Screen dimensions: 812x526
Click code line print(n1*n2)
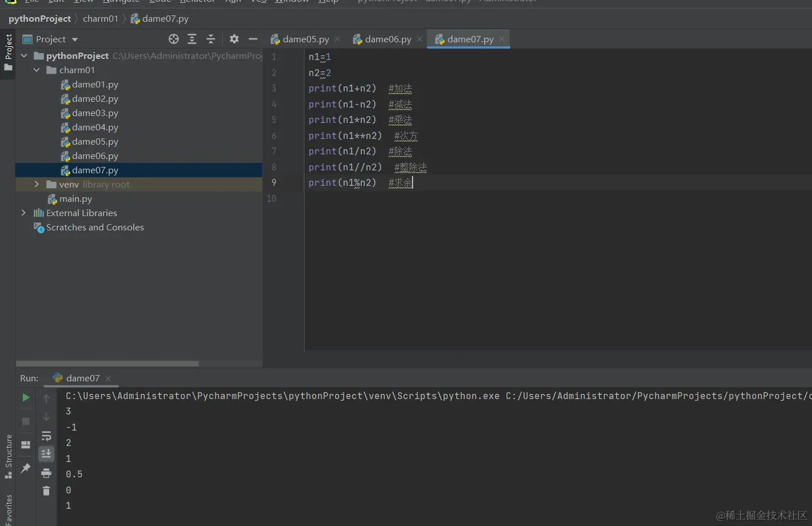click(x=342, y=120)
